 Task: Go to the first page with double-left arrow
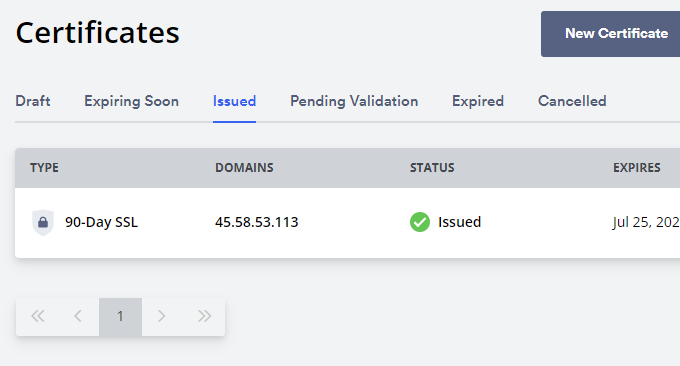(38, 316)
